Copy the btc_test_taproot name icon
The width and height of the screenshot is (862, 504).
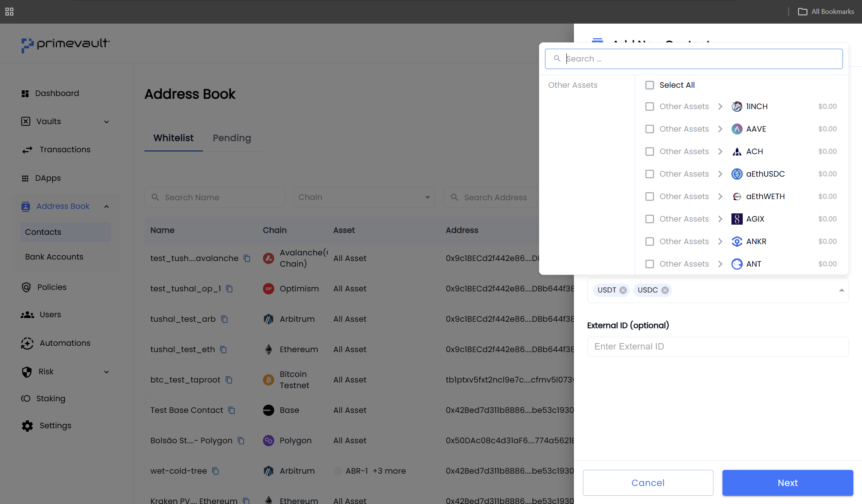(229, 380)
